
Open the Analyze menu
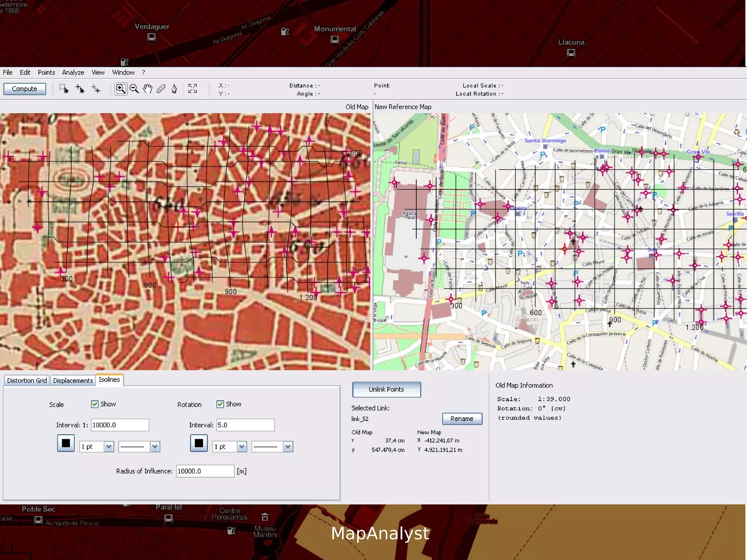click(73, 72)
